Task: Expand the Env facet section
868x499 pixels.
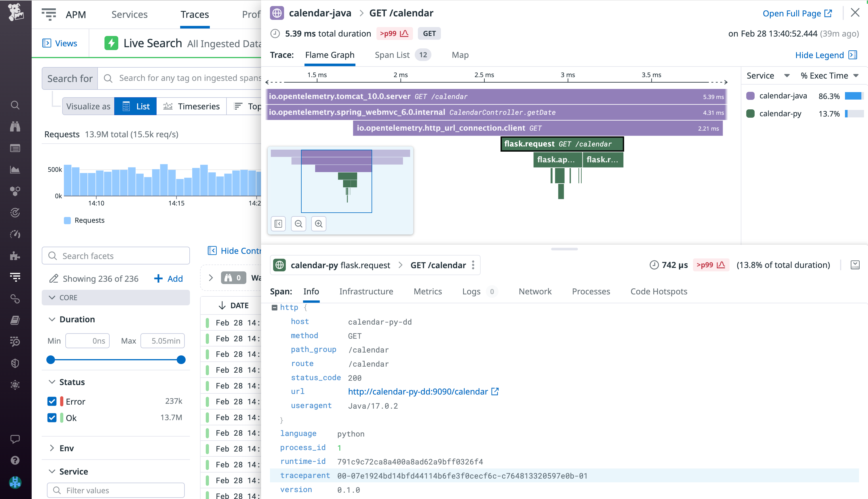Action: point(52,448)
